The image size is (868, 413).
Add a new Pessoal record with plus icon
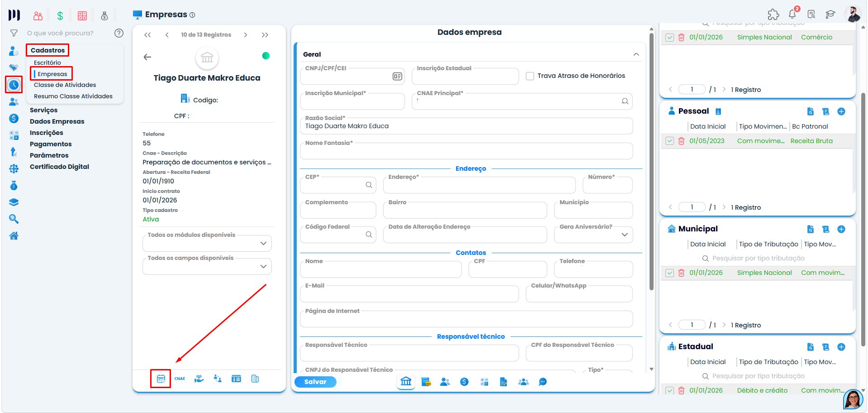coord(841,111)
